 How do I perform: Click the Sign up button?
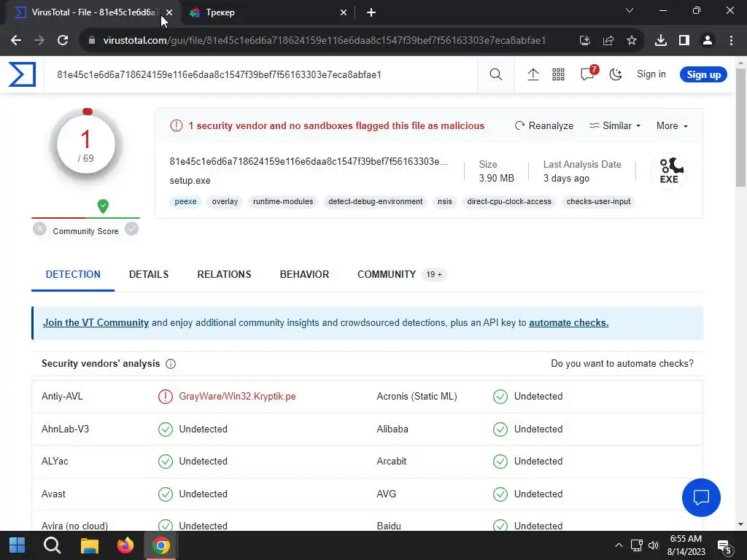(x=703, y=75)
